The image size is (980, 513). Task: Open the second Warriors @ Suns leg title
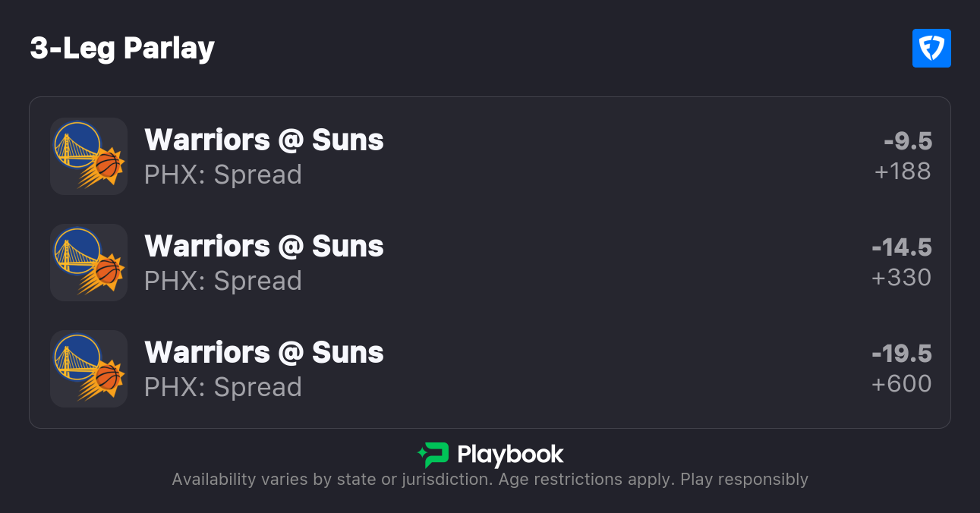pyautogui.click(x=264, y=247)
